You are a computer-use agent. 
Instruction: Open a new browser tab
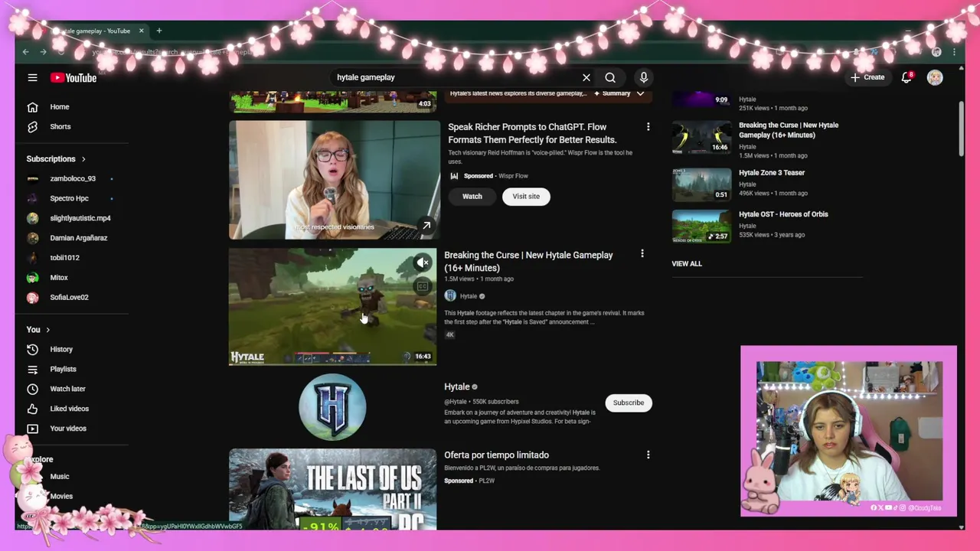(x=159, y=31)
